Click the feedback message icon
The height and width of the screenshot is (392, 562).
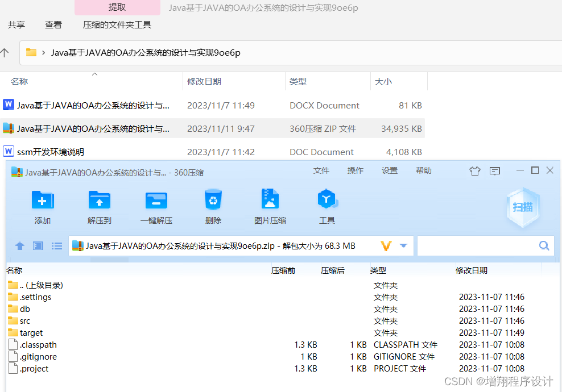pyautogui.click(x=494, y=170)
